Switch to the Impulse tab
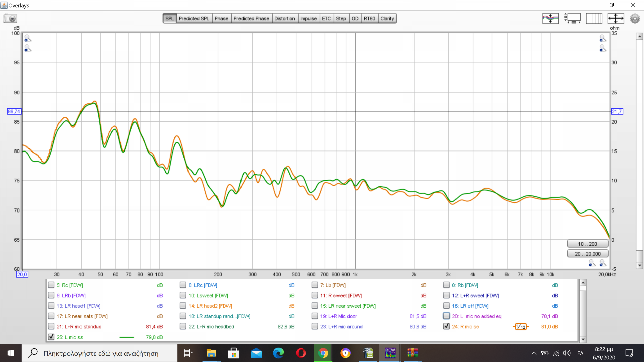Screen dimensions: 644x362 (308, 18)
